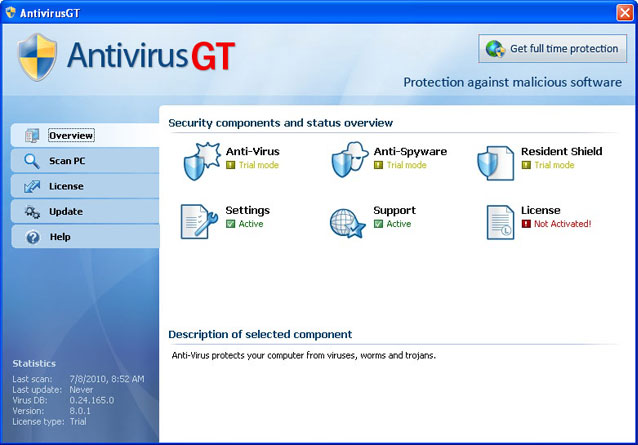
Task: Close the AntivirusGT window
Action: pyautogui.click(x=624, y=13)
